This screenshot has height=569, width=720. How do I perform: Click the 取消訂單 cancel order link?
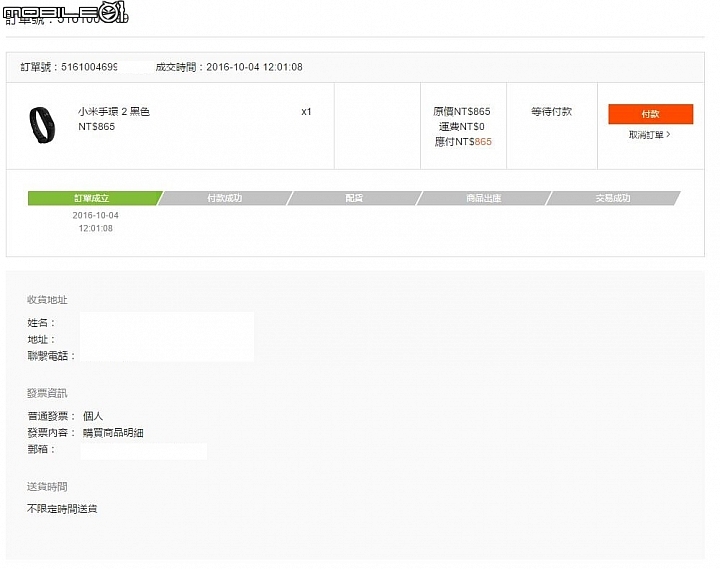[649, 135]
